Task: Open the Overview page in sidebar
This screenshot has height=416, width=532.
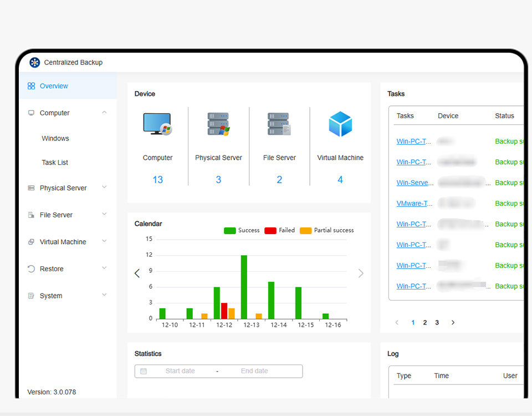Action: coord(54,86)
